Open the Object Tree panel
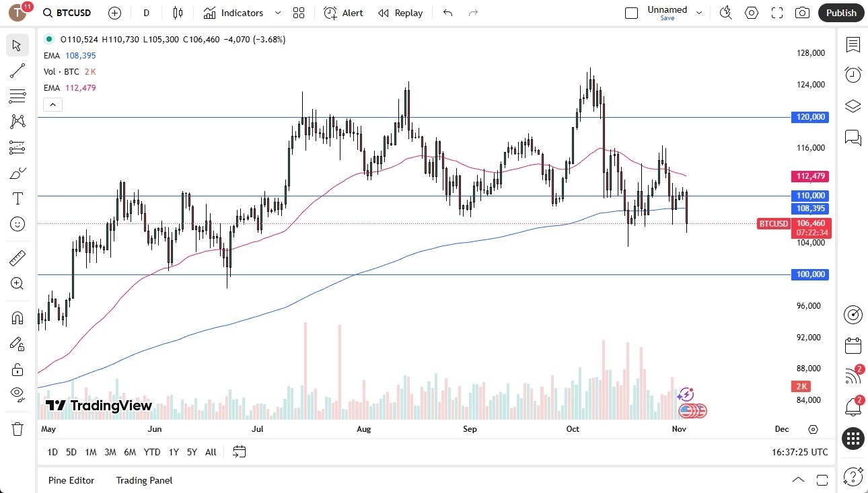Viewport: 868px width, 493px height. coord(853,106)
